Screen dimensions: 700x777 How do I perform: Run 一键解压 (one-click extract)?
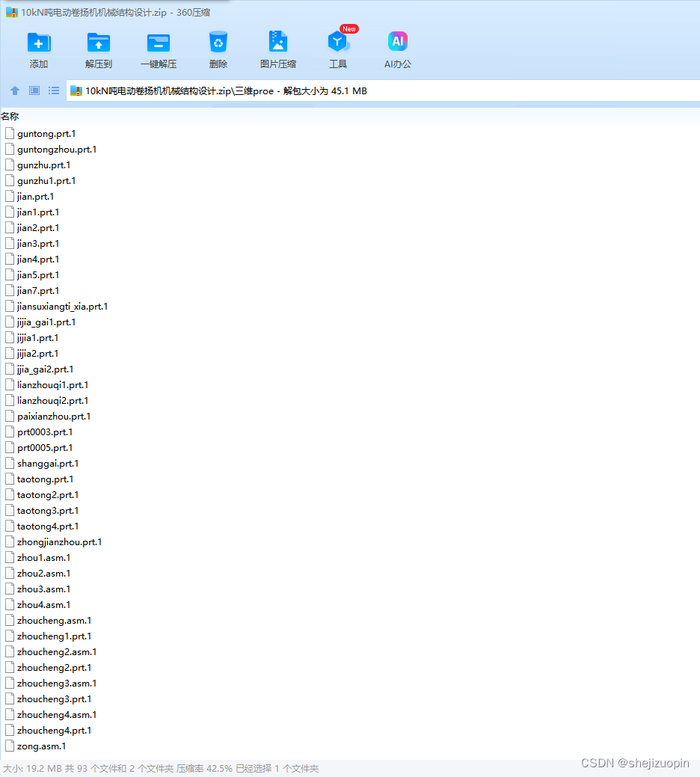coord(159,43)
